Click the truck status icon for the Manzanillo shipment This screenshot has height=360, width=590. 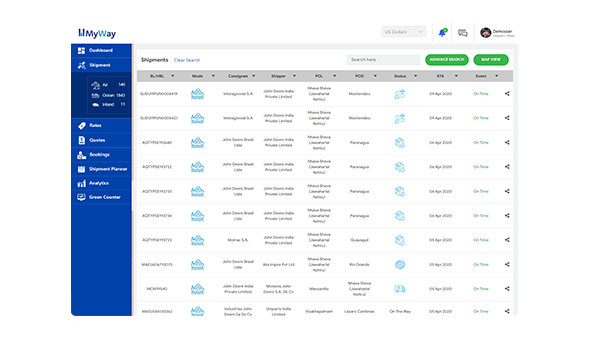[x=400, y=289]
